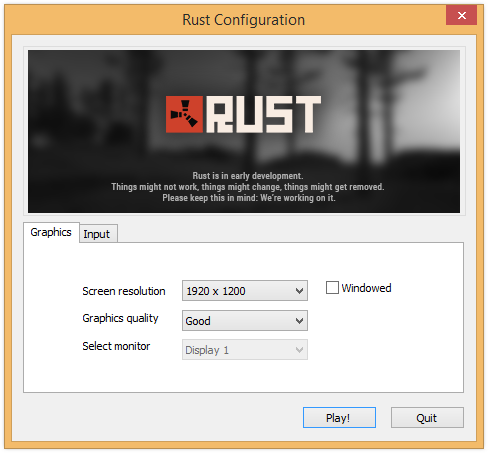Screen dimensions: 489x453
Task: Click the red Rust logo icon
Action: tap(184, 114)
